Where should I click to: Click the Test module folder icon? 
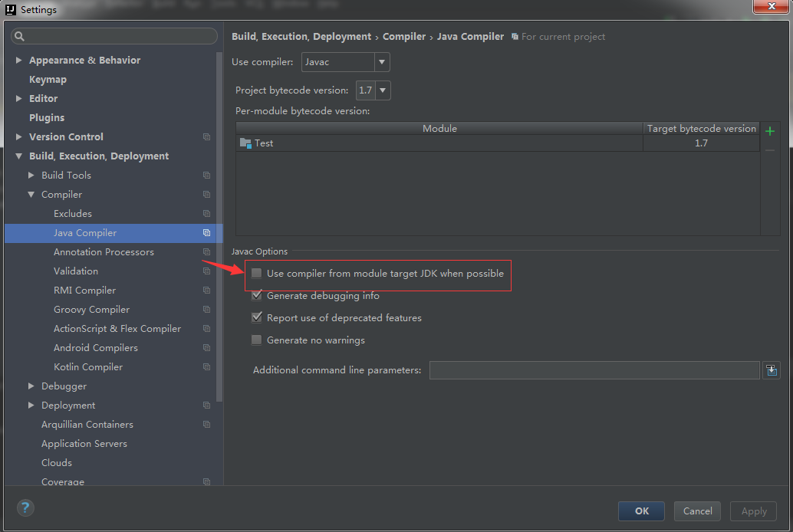tap(245, 143)
